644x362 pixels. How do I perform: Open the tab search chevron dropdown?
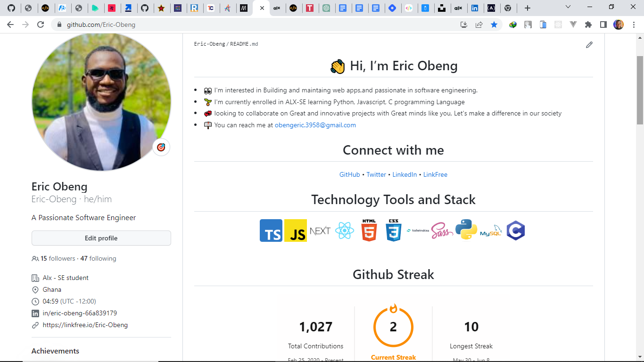568,7
